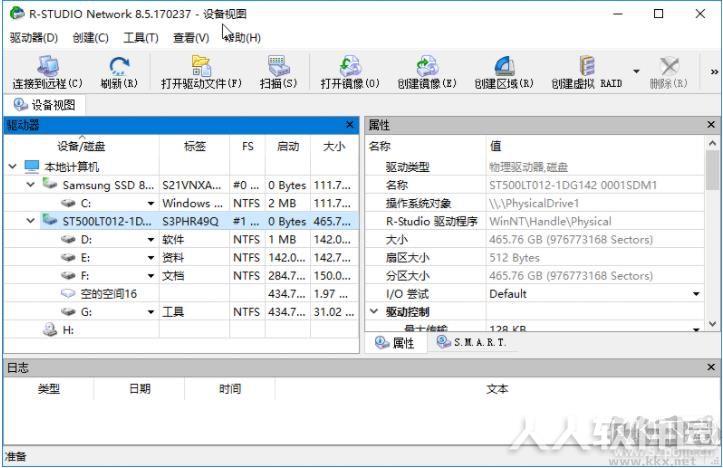Click Open Image (打开镜像) toolbar icon
Screen dimensions: 723x468
click(x=350, y=66)
